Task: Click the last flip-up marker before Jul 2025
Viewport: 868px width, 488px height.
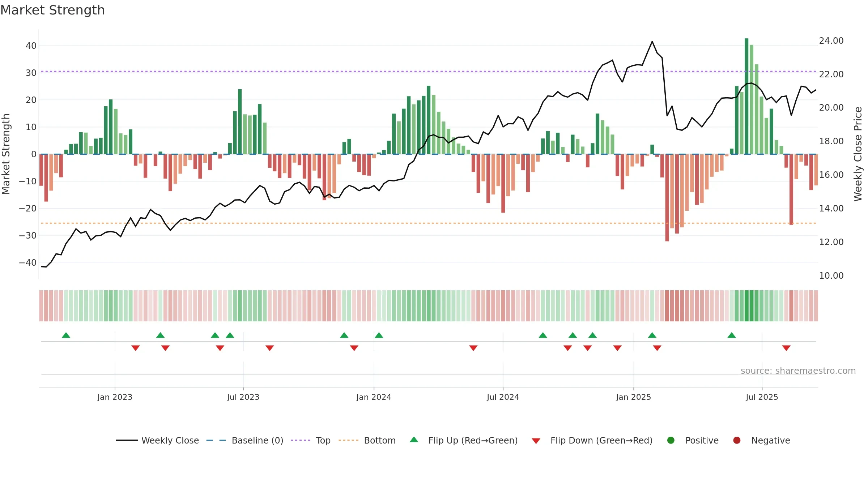Action: tap(732, 335)
